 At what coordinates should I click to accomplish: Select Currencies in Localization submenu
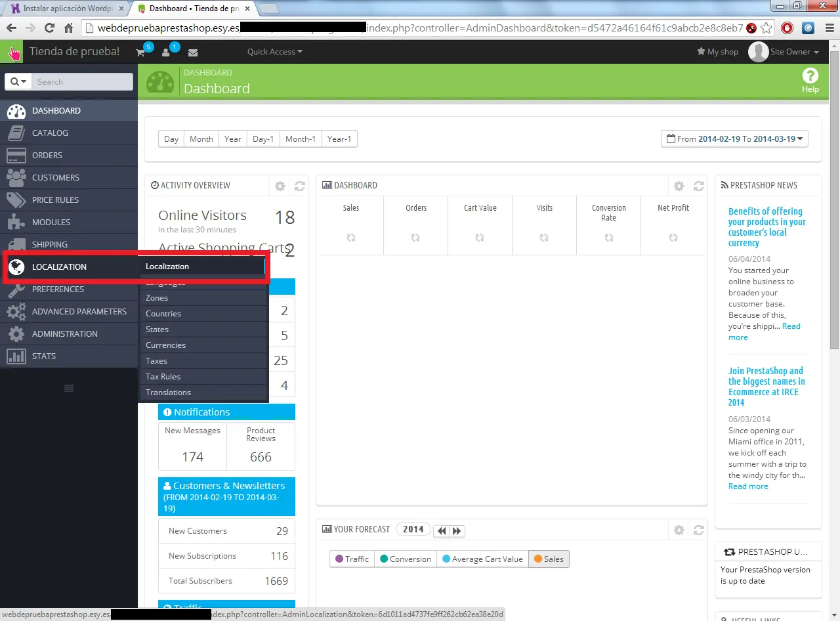click(203, 345)
